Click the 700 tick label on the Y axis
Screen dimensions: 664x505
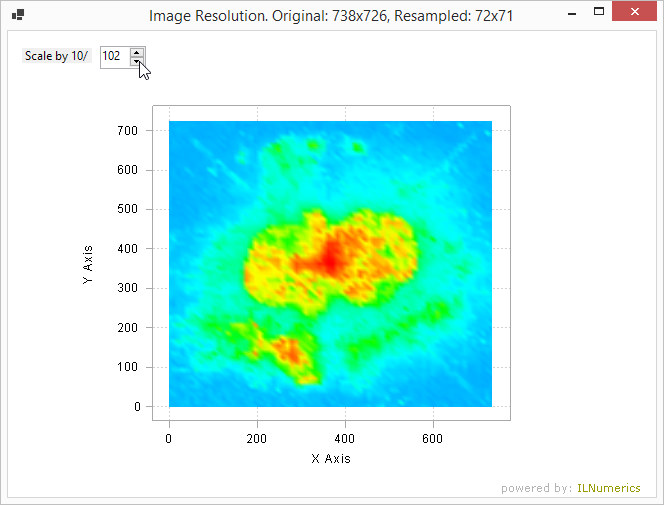(x=127, y=130)
